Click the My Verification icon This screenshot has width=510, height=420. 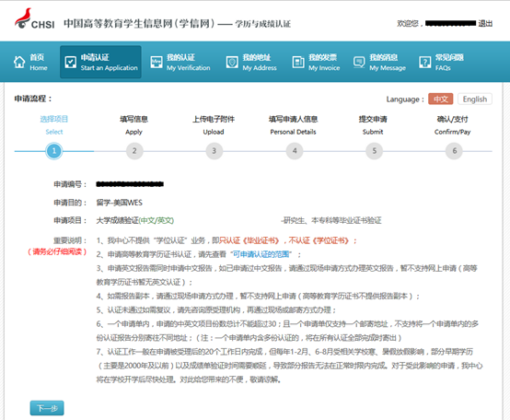156,62
